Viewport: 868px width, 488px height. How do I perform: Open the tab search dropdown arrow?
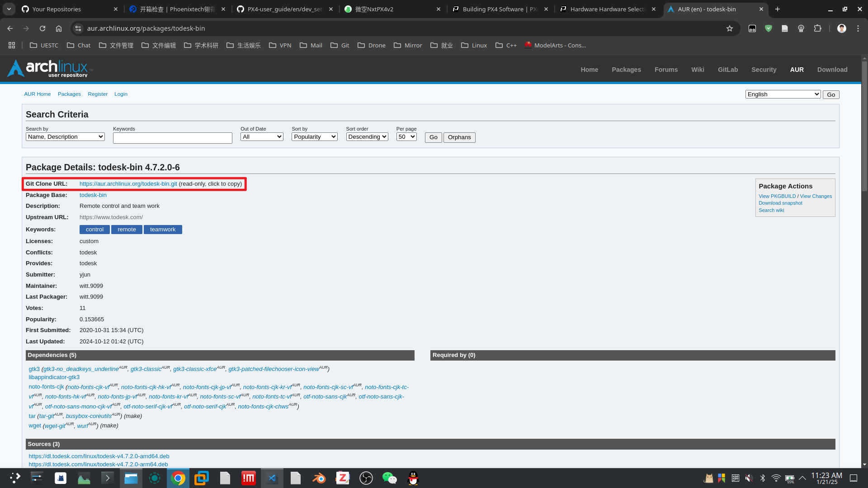coord(9,9)
